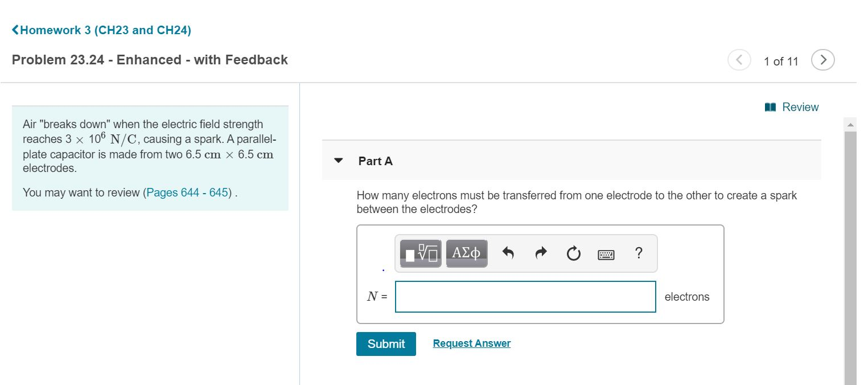Viewport: 868px width, 385px height.
Task: Insert Greek letters using the ΑΣφ button
Action: point(466,253)
